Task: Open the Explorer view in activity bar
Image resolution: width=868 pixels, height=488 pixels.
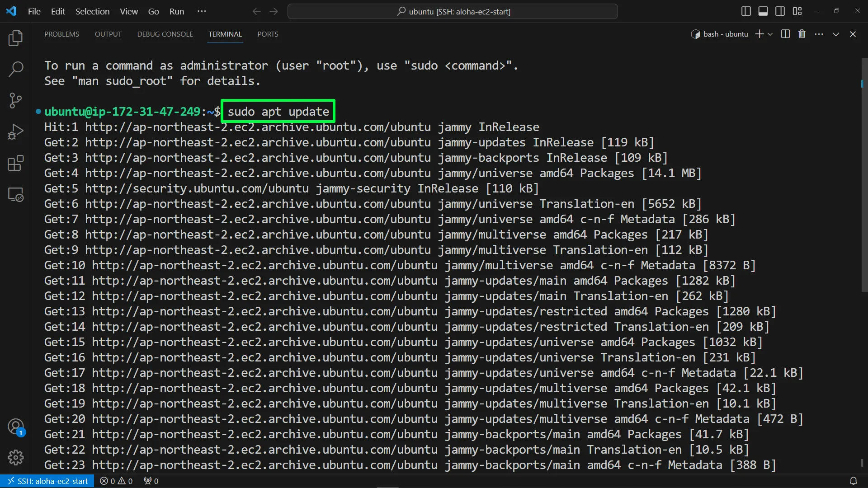Action: click(x=15, y=38)
